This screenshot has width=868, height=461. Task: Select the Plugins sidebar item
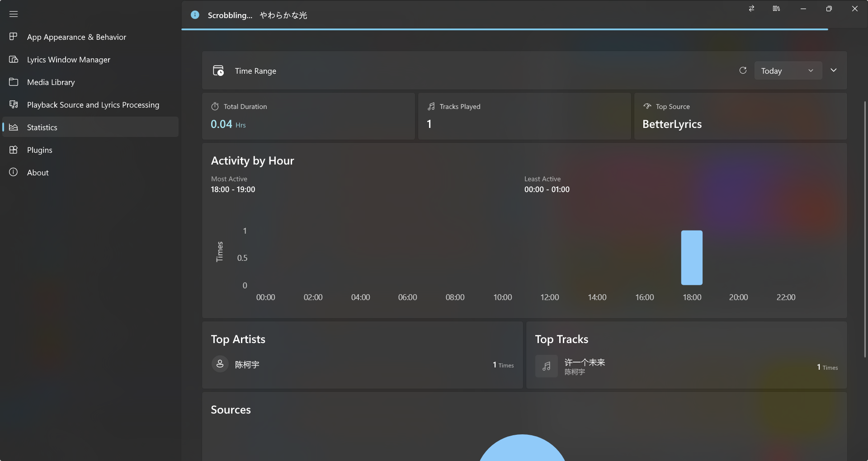(39, 150)
